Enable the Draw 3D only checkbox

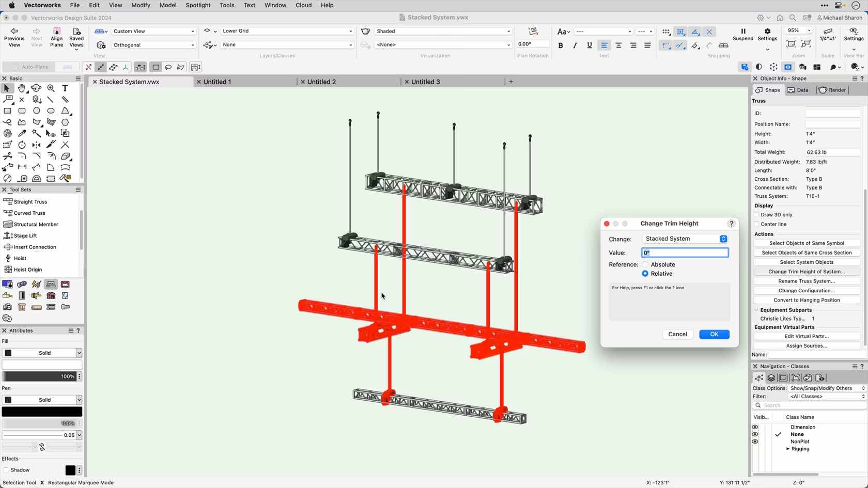coord(756,215)
